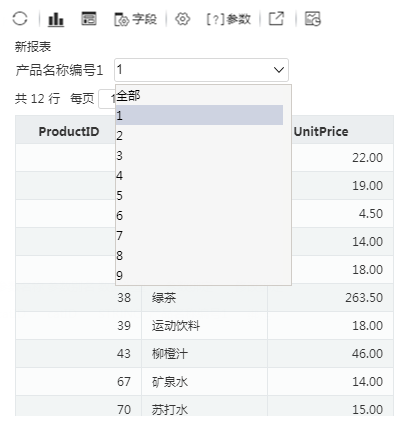Screen dimensions: 420x433
Task: Open the 字段 field settings button
Action: 135,19
